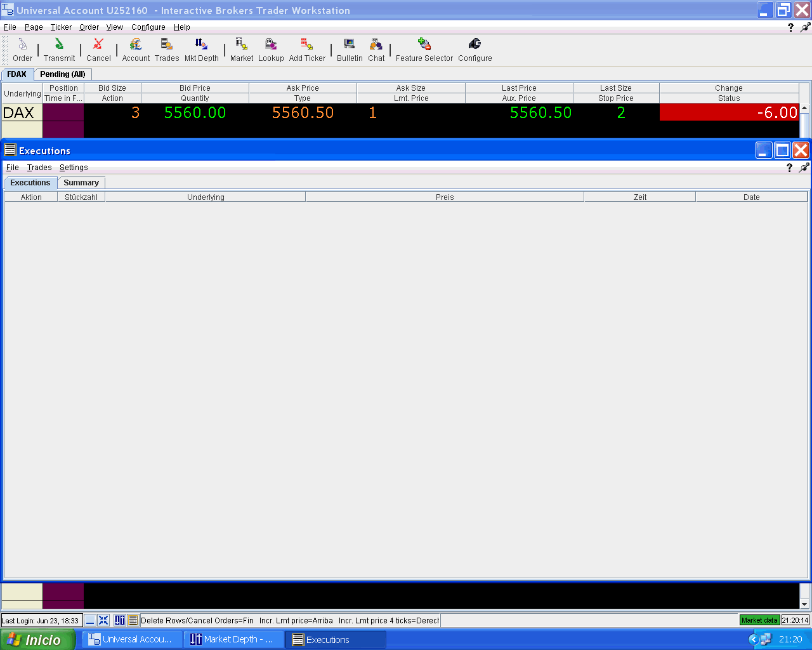Sort by Underlying column in Executions

206,197
